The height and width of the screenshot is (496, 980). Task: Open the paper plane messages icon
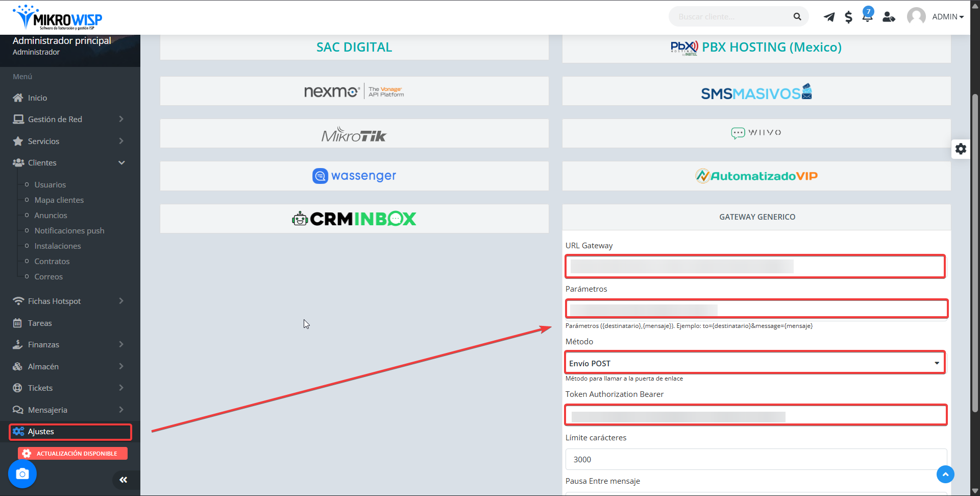point(829,17)
